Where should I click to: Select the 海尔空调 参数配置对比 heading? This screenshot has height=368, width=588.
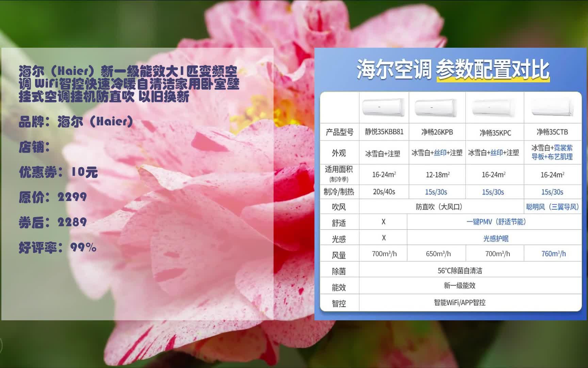(453, 70)
